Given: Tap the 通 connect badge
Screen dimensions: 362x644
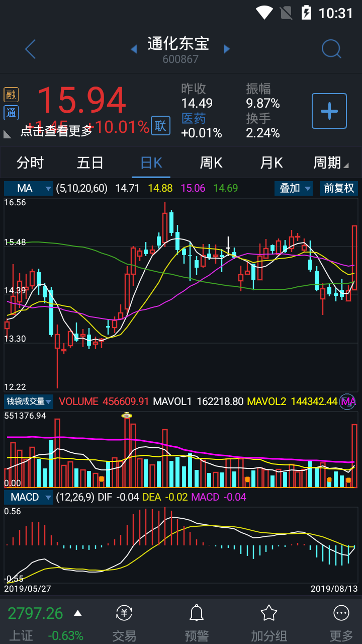Looking at the screenshot, I should tap(11, 113).
